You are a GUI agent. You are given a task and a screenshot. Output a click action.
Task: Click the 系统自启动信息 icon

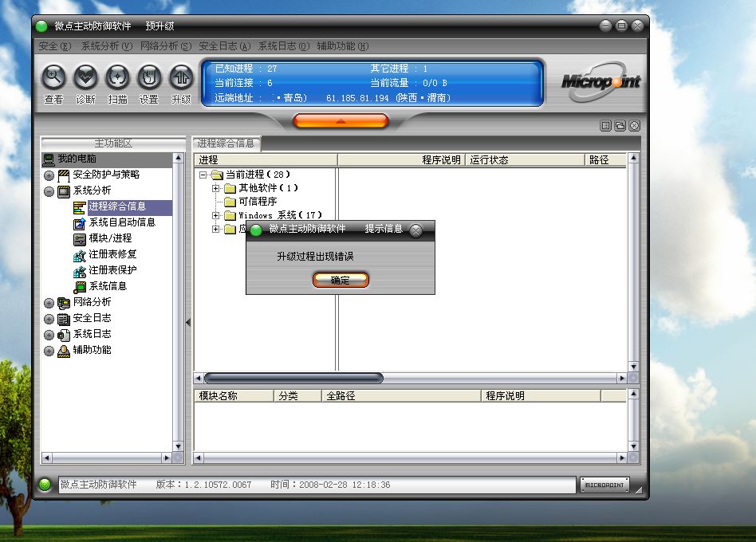pos(80,223)
